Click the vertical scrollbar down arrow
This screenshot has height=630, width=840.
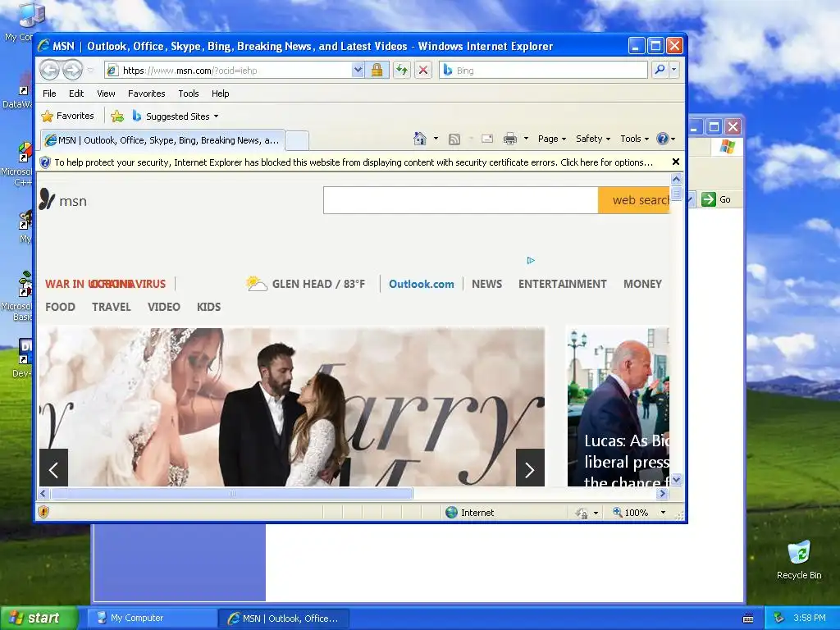(x=676, y=479)
